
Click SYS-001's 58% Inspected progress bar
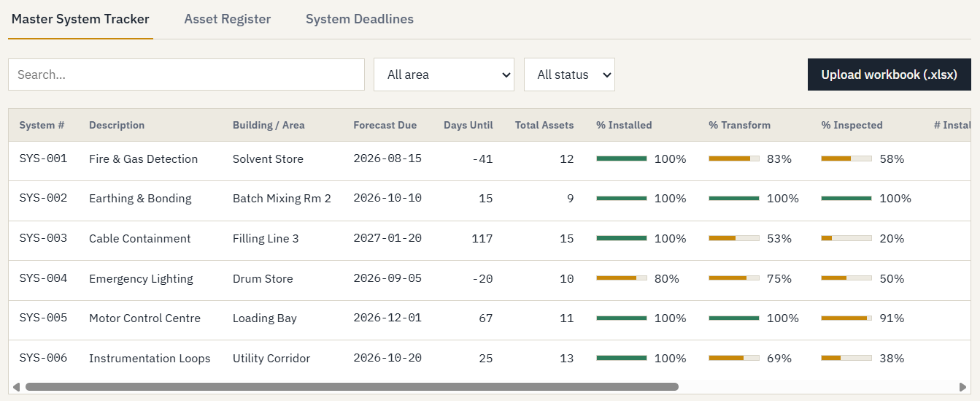846,159
